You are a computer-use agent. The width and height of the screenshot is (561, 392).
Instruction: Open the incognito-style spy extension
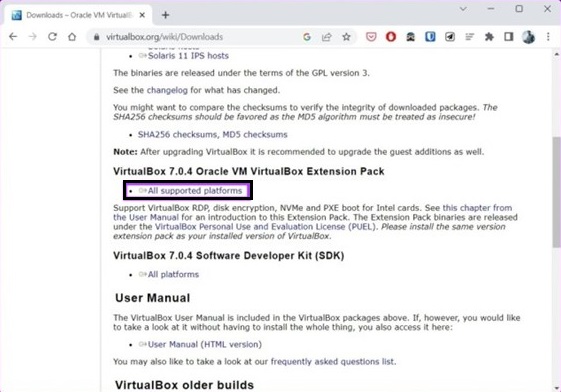(x=410, y=36)
